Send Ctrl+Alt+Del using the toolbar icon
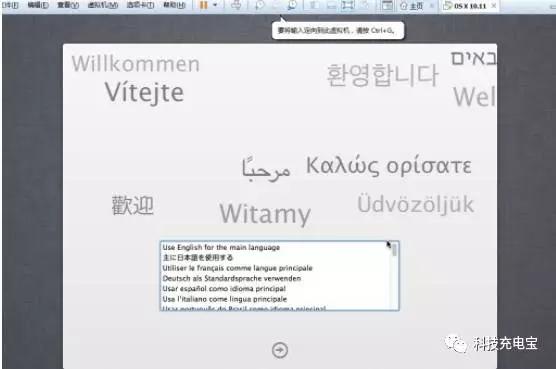This screenshot has height=369, width=556. [236, 5]
